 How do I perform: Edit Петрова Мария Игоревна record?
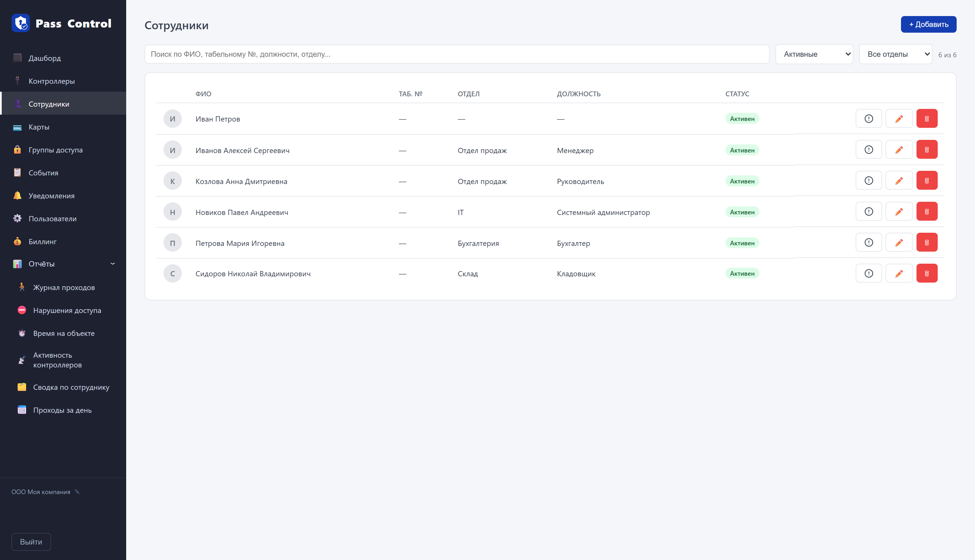[x=899, y=242]
